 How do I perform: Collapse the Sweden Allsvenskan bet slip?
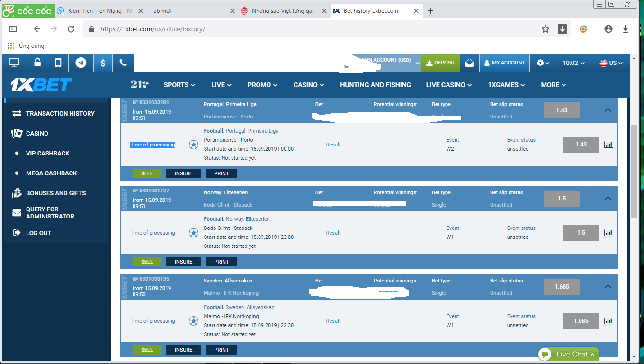pyautogui.click(x=608, y=286)
